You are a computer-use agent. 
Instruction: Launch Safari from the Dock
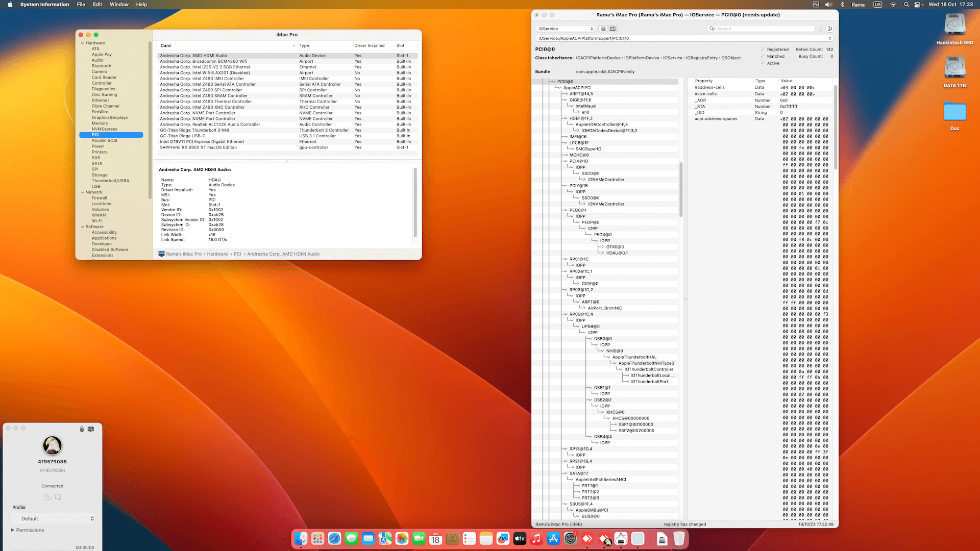coord(335,538)
